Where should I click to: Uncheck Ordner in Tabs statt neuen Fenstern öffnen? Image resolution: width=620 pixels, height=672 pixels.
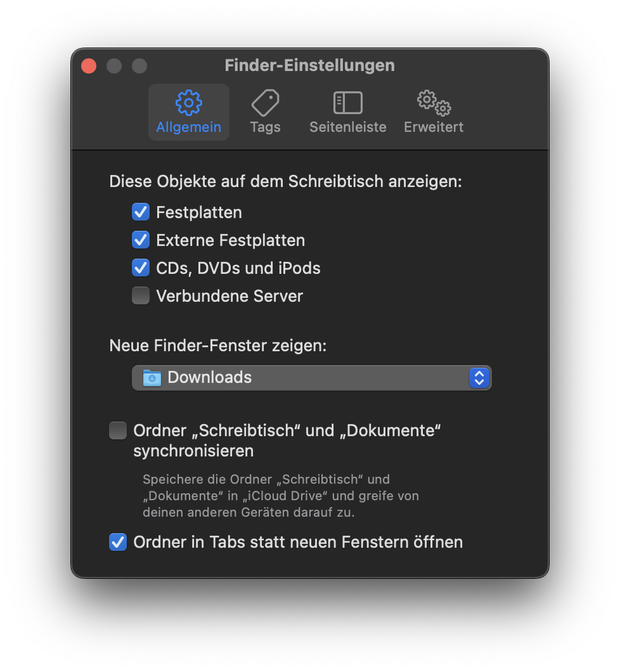point(117,542)
